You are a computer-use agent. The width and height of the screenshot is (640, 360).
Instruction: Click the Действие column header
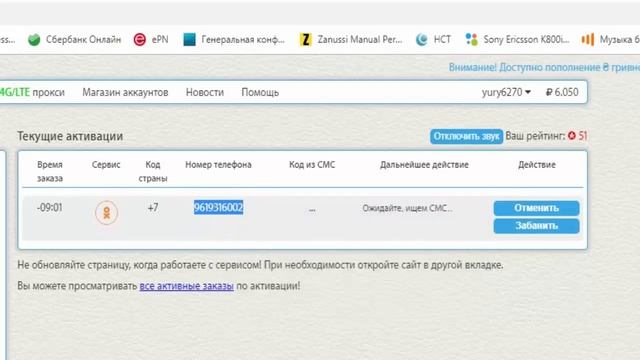537,165
